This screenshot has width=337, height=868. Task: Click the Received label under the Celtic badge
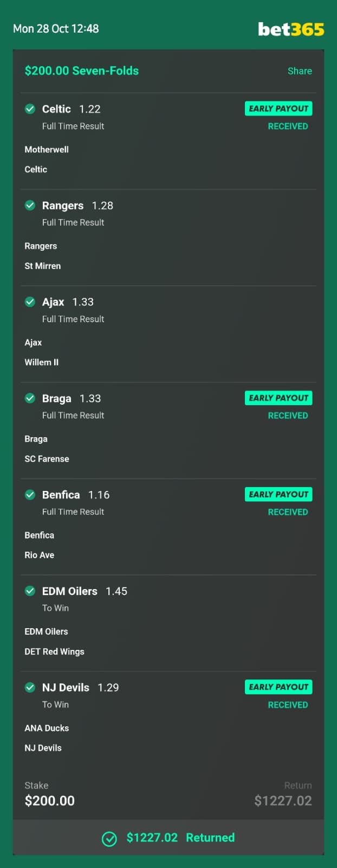(288, 126)
